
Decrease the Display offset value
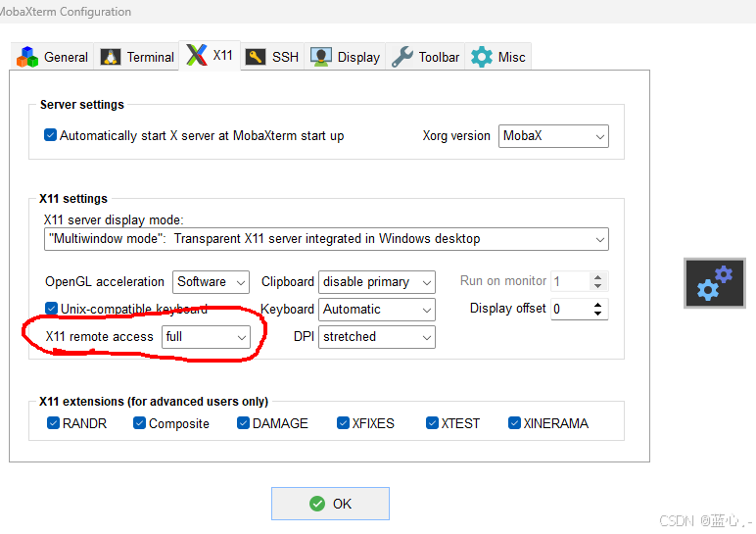pos(598,314)
